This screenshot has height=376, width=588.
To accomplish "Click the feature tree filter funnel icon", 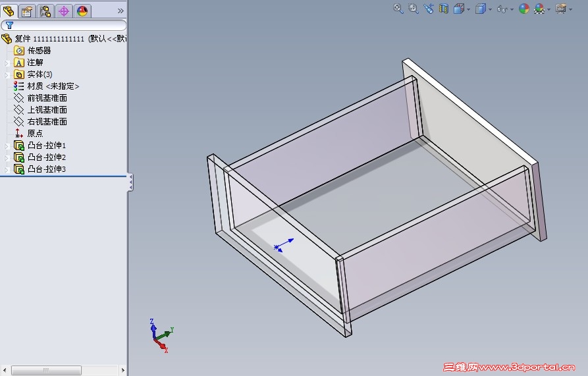I will click(x=9, y=25).
